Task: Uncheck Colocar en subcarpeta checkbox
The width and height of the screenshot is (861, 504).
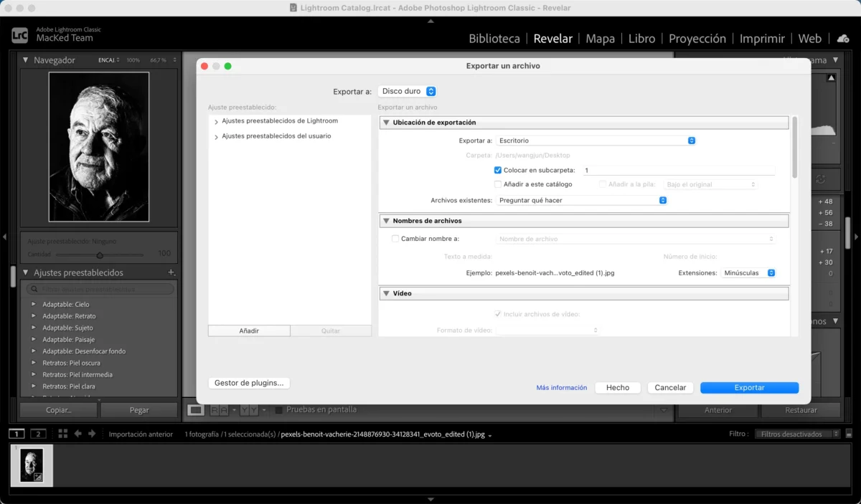Action: coord(498,170)
